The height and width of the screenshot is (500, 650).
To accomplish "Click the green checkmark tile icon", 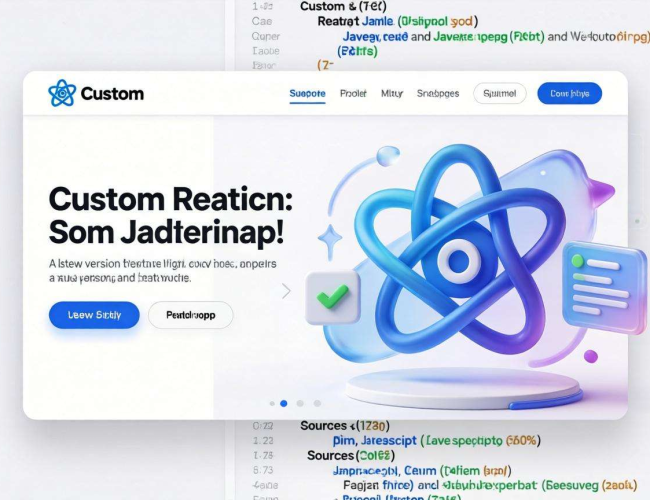I will pos(332,297).
